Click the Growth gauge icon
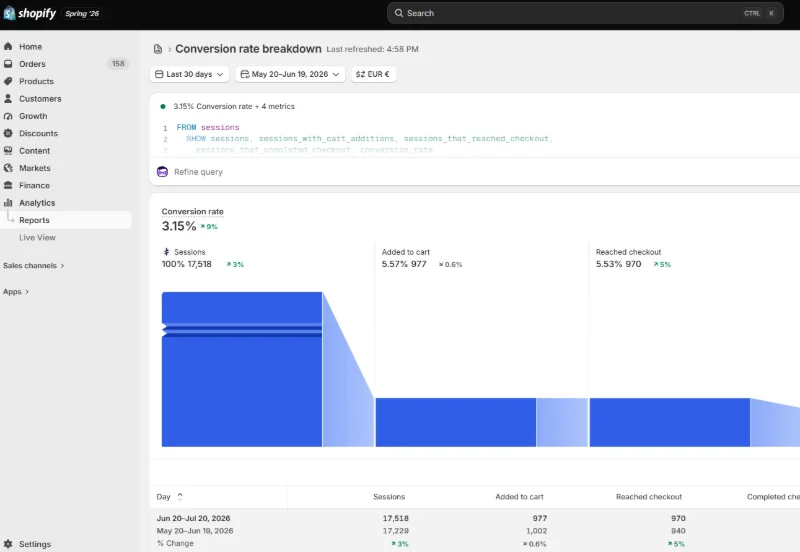 8,116
